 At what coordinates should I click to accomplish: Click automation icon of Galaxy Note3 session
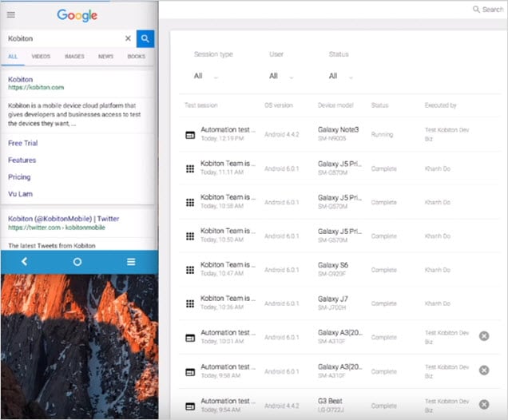point(189,135)
